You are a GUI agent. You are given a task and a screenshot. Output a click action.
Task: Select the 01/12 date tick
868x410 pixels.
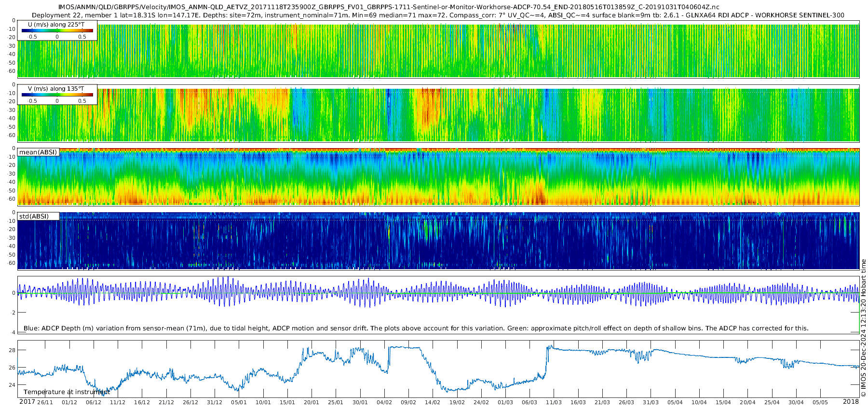[x=69, y=402]
